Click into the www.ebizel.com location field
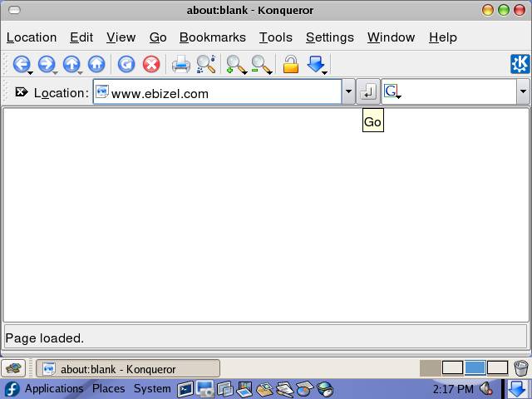The image size is (532, 399). tap(224, 93)
